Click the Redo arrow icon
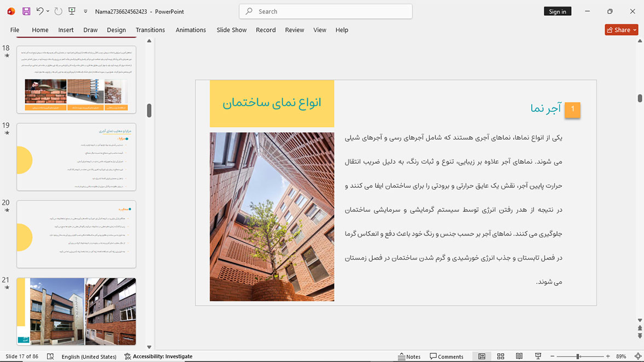Screen dimensions: 644x362 pos(58,12)
